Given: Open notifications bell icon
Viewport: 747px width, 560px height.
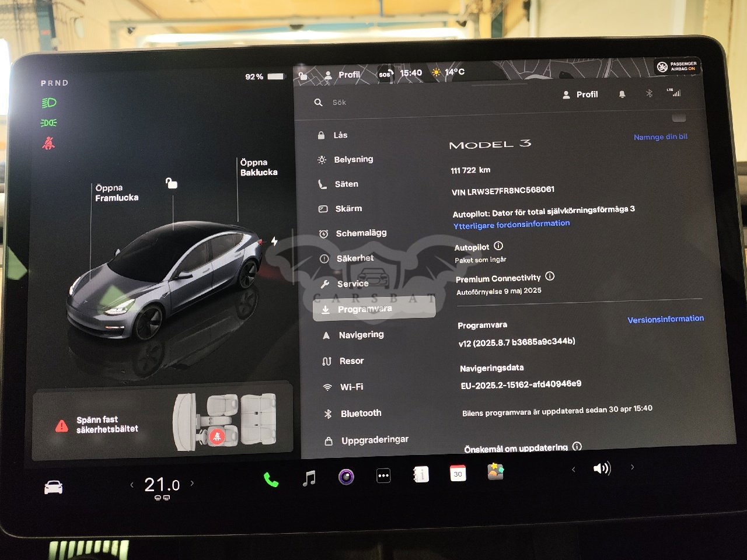Looking at the screenshot, I should 622,94.
